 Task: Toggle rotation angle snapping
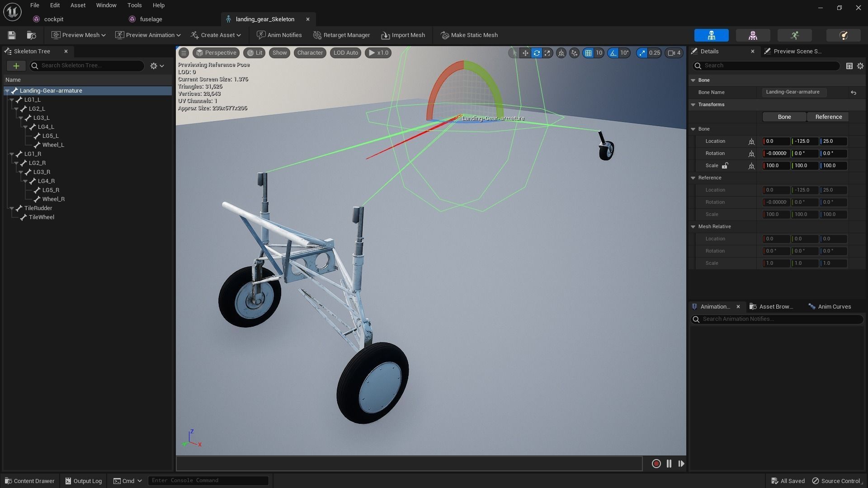[613, 53]
